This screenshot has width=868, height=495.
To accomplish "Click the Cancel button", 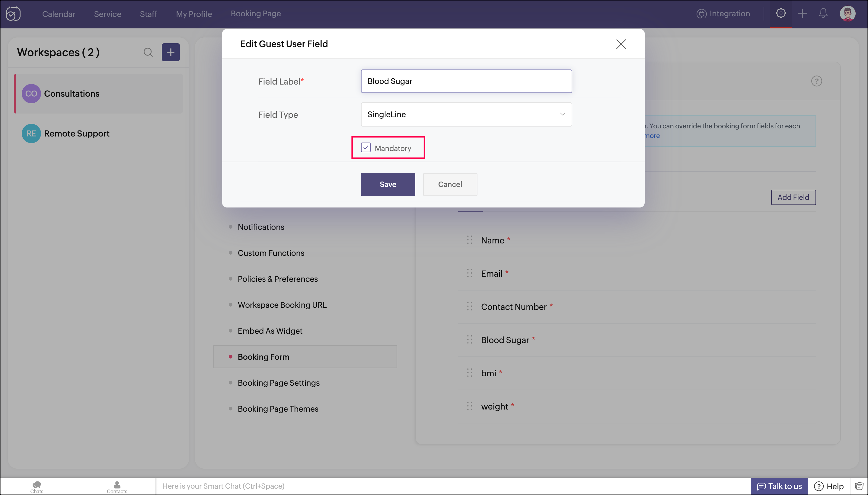I will coord(450,184).
